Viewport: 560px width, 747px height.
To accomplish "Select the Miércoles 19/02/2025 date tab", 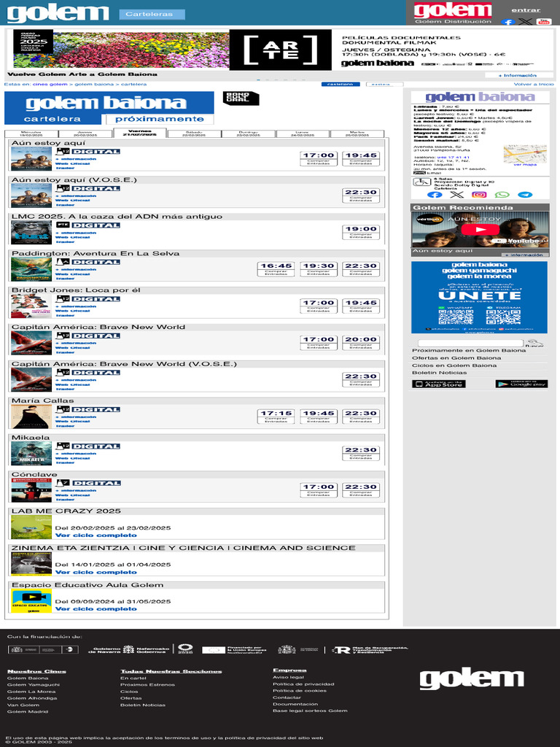I will click(x=31, y=134).
